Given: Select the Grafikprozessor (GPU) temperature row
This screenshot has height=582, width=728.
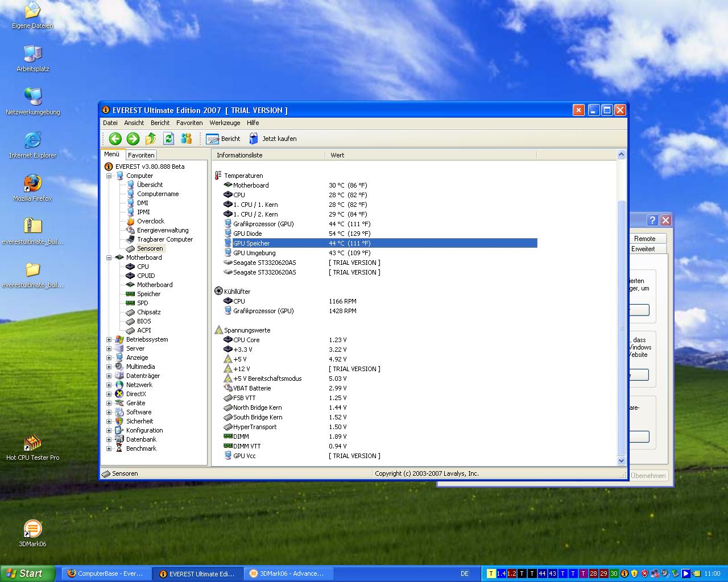Looking at the screenshot, I should pyautogui.click(x=375, y=224).
